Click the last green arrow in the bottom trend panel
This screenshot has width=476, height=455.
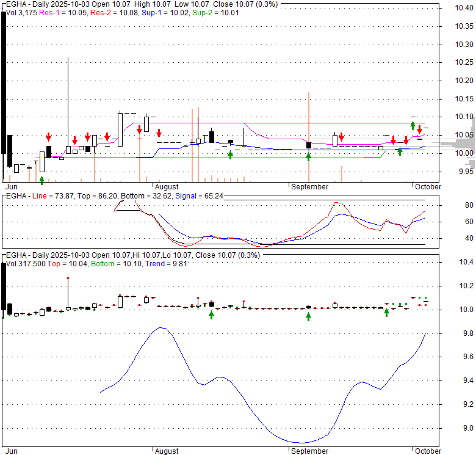click(386, 313)
